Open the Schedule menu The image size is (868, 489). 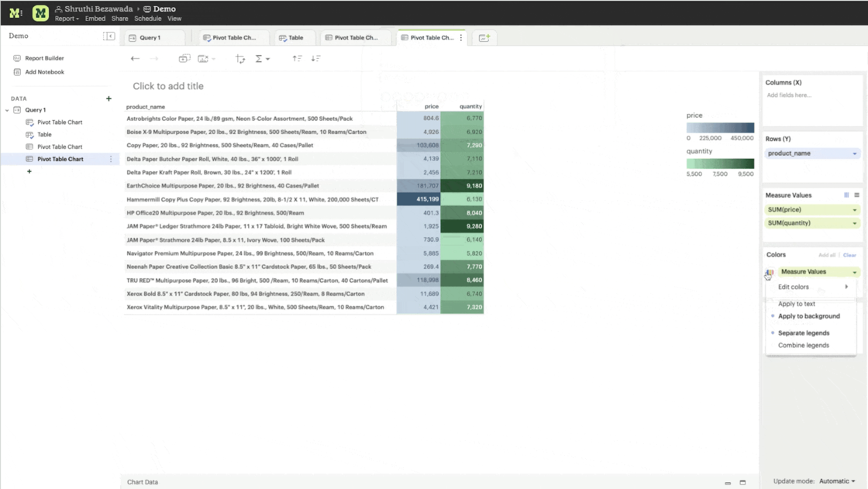[148, 19]
